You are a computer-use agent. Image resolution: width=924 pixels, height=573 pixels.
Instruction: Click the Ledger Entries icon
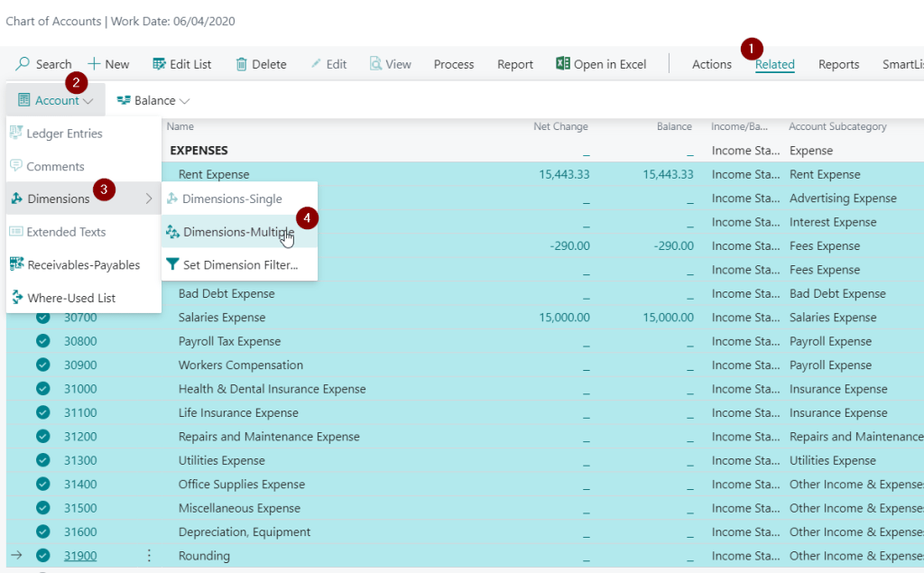(x=16, y=134)
